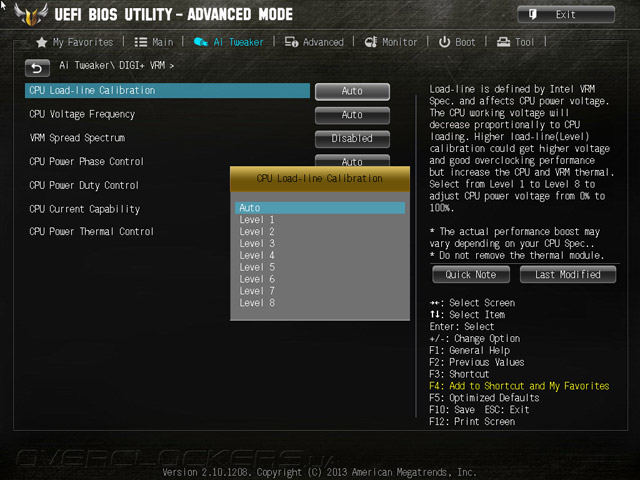Click the list icon beside Main
The image size is (640, 480).
pos(141,42)
